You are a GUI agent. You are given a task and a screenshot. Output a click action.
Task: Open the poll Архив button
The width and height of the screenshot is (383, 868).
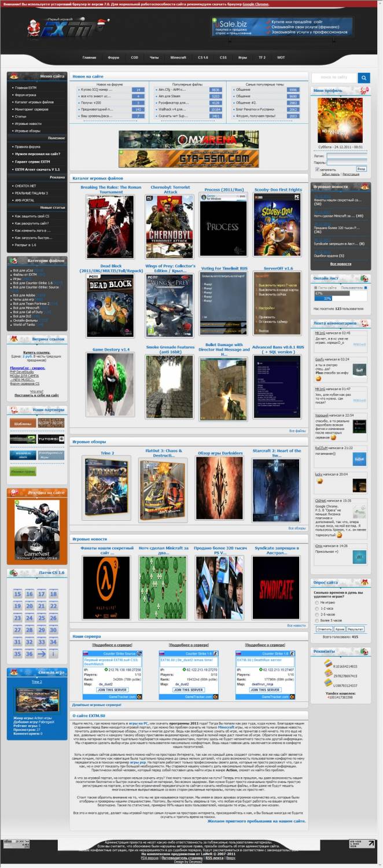point(340,628)
